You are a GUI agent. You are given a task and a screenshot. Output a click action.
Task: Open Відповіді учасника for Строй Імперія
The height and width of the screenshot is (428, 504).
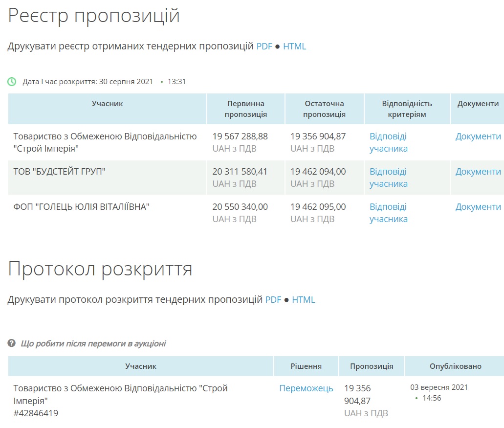388,142
